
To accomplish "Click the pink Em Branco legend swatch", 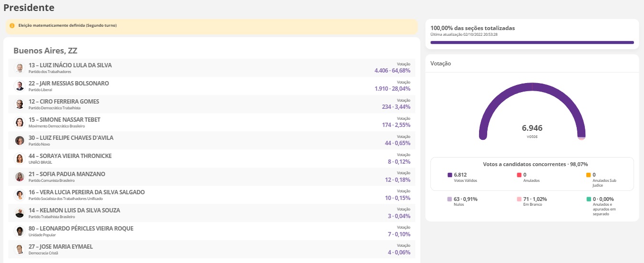I will 519,199.
